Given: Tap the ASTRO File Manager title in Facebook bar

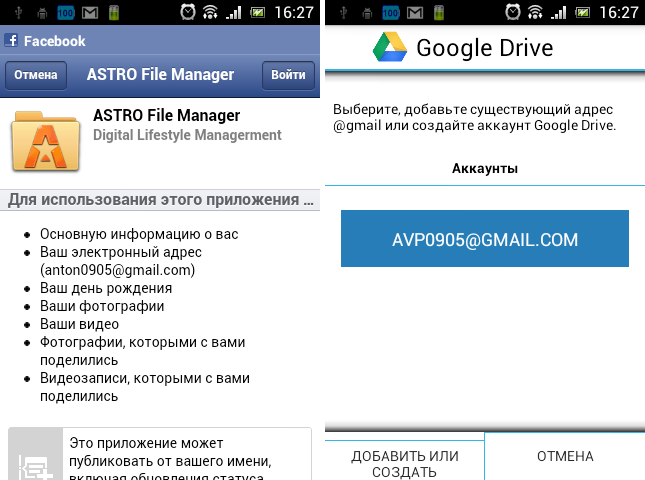Looking at the screenshot, I should [x=160, y=74].
